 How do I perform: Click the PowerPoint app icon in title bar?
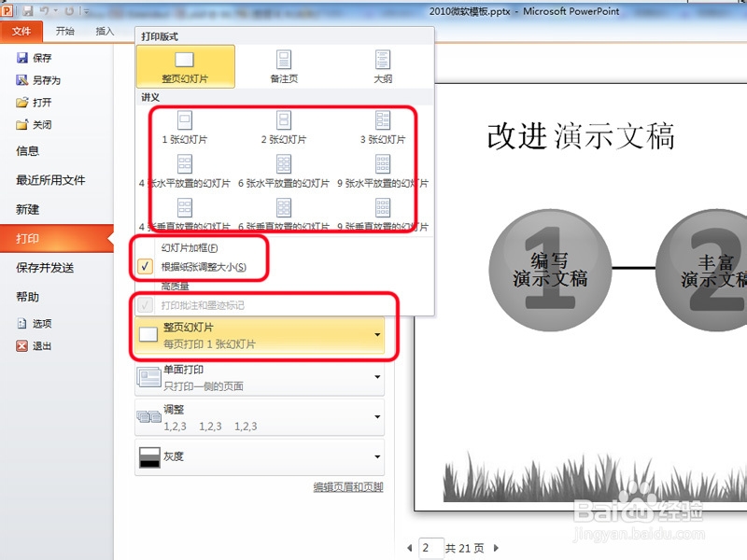pos(7,10)
